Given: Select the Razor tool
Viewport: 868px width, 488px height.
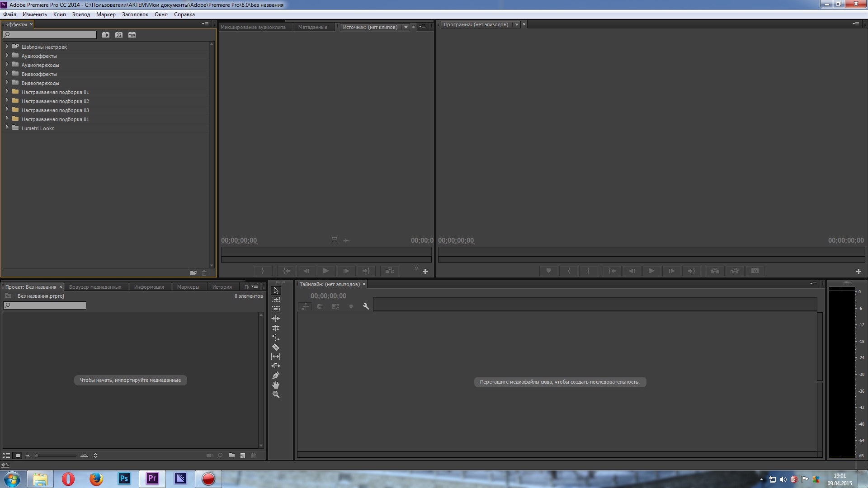Looking at the screenshot, I should click(276, 347).
